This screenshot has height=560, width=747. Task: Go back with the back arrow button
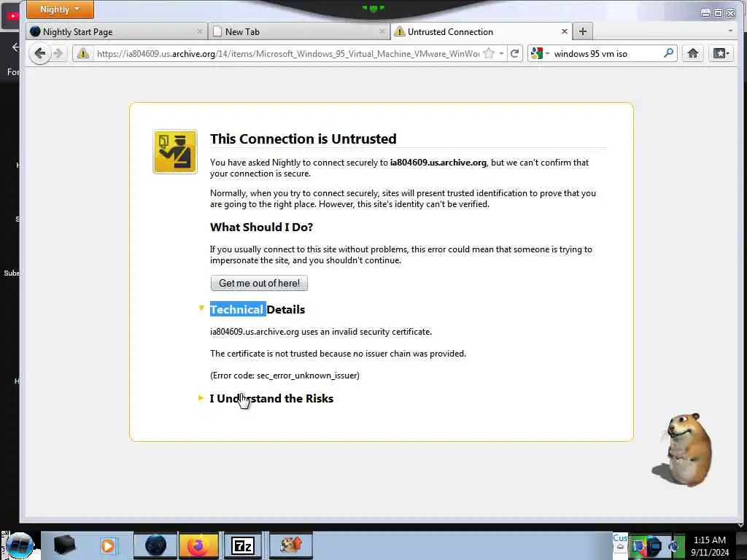point(40,53)
